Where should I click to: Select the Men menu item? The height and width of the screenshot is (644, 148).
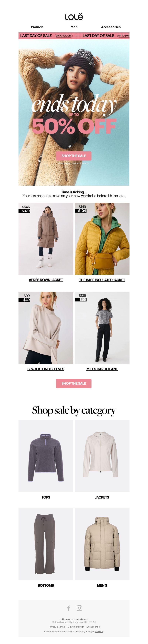click(x=74, y=27)
